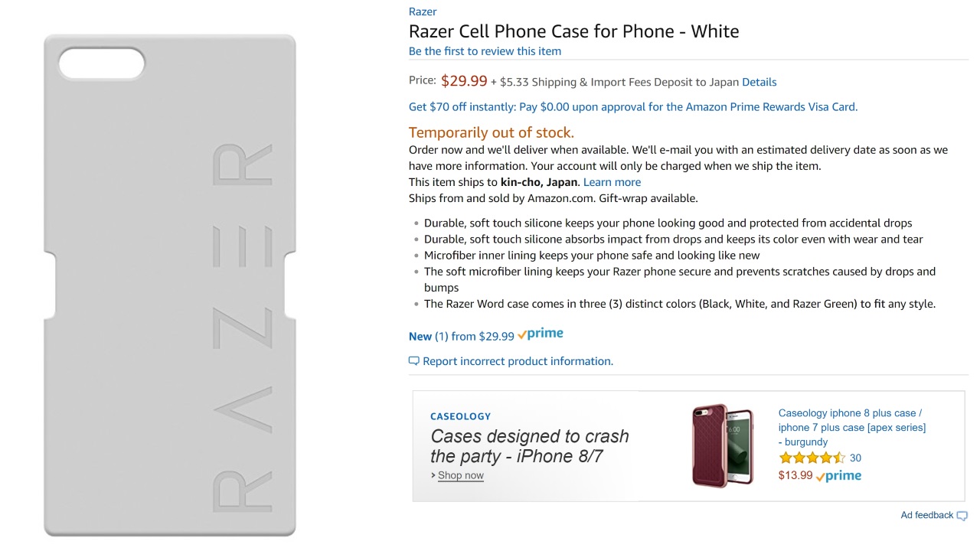Click the Ad feedback speech bubble icon
980x551 pixels.
point(962,516)
